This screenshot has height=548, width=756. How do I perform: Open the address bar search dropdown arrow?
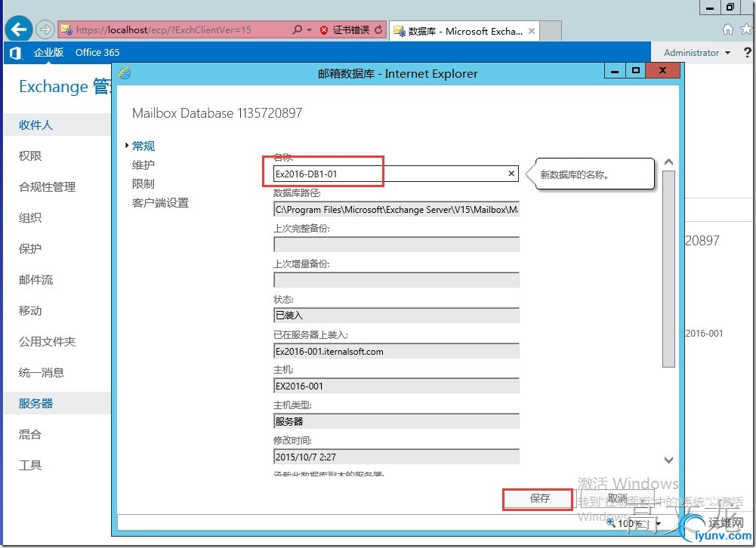(x=309, y=30)
